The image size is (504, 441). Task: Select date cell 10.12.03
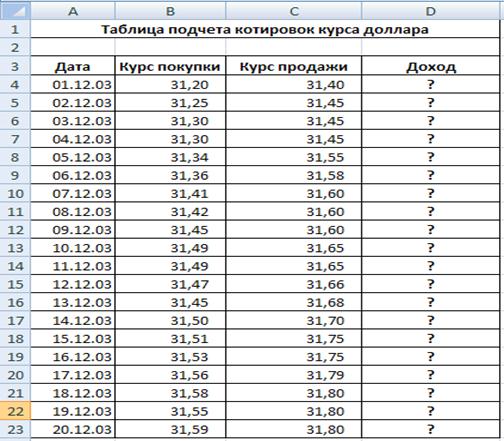pyautogui.click(x=73, y=248)
